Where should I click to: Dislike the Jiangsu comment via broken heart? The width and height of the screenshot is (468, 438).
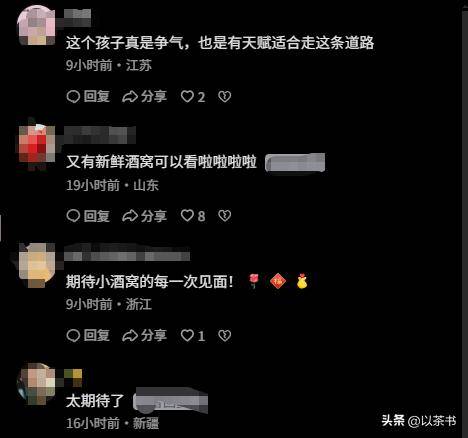[x=224, y=97]
